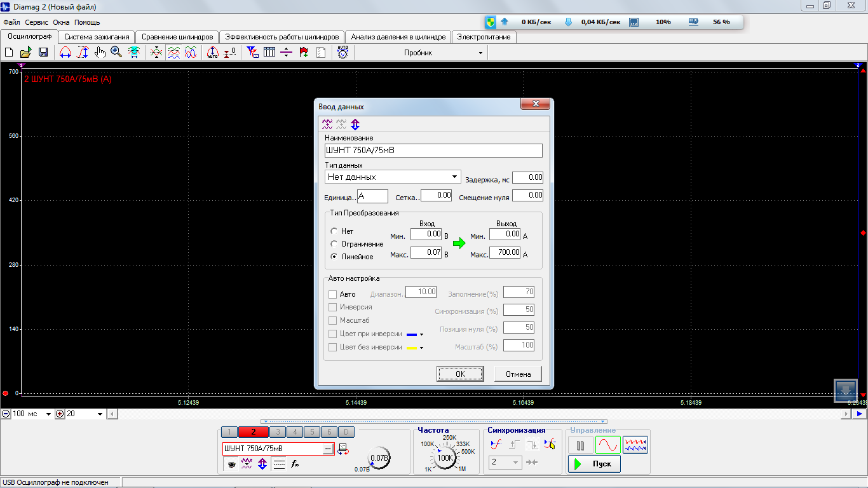Switch to Эффективность работы цилиндров tab

click(282, 37)
